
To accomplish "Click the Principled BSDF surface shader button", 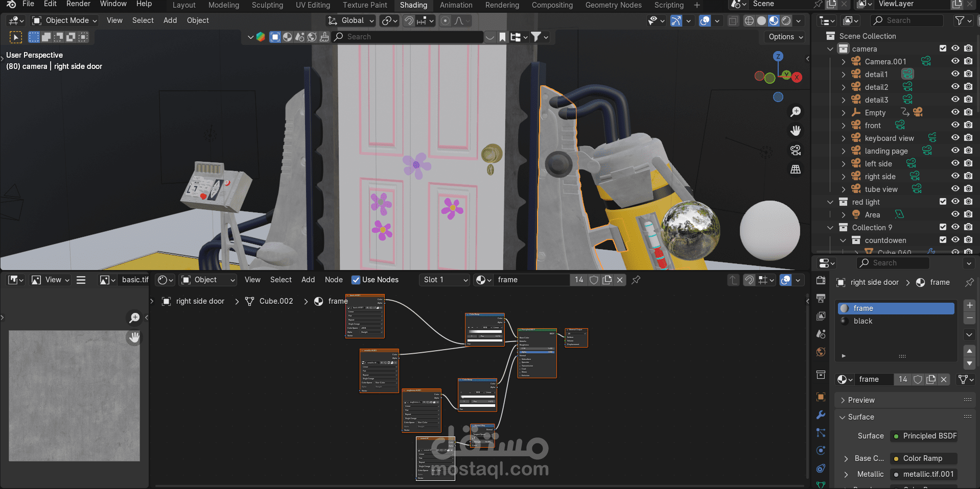I will click(x=924, y=436).
